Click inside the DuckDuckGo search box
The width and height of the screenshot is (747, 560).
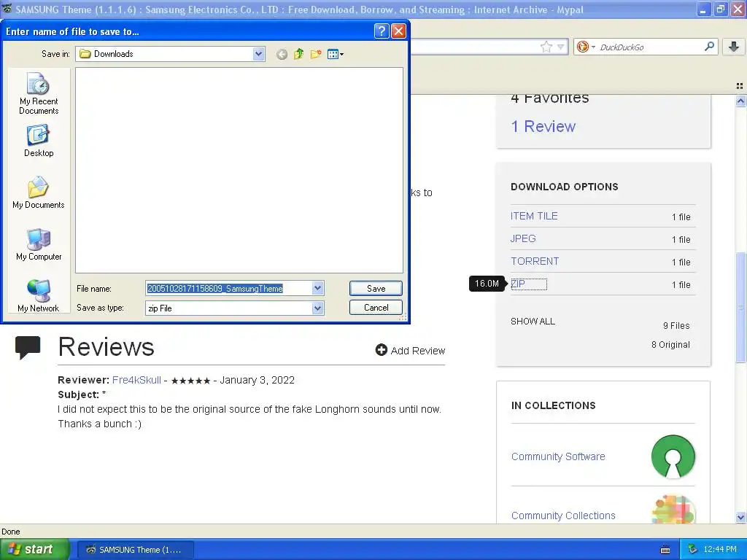pyautogui.click(x=649, y=47)
